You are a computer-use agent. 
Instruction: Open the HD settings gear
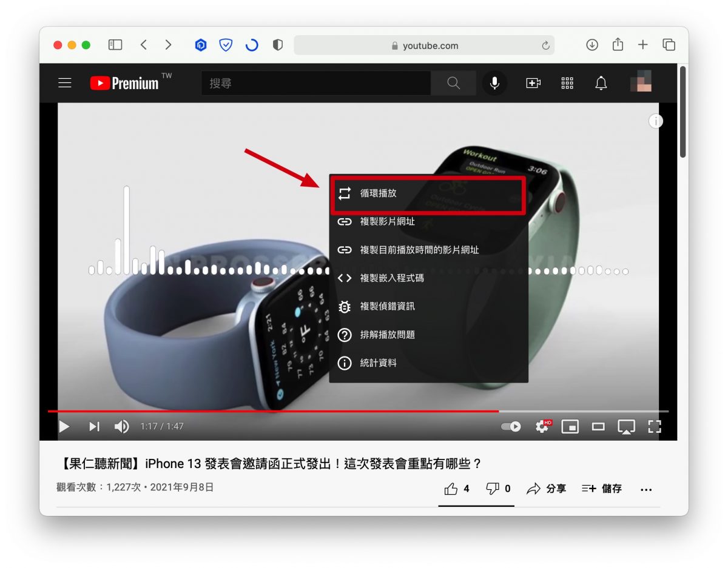point(543,426)
